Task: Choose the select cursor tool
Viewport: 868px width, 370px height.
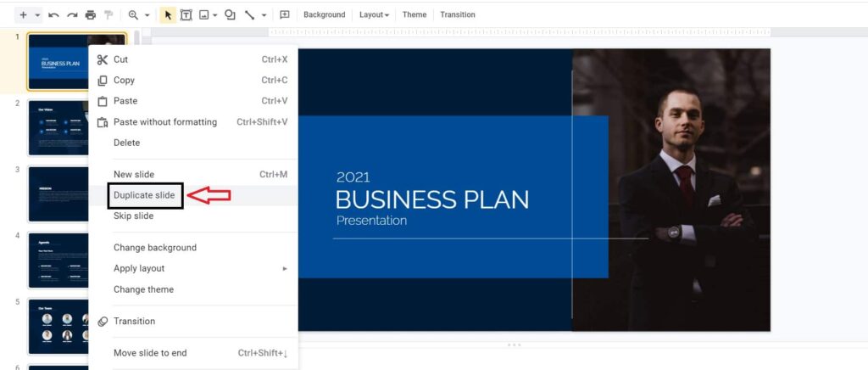Action: point(168,15)
